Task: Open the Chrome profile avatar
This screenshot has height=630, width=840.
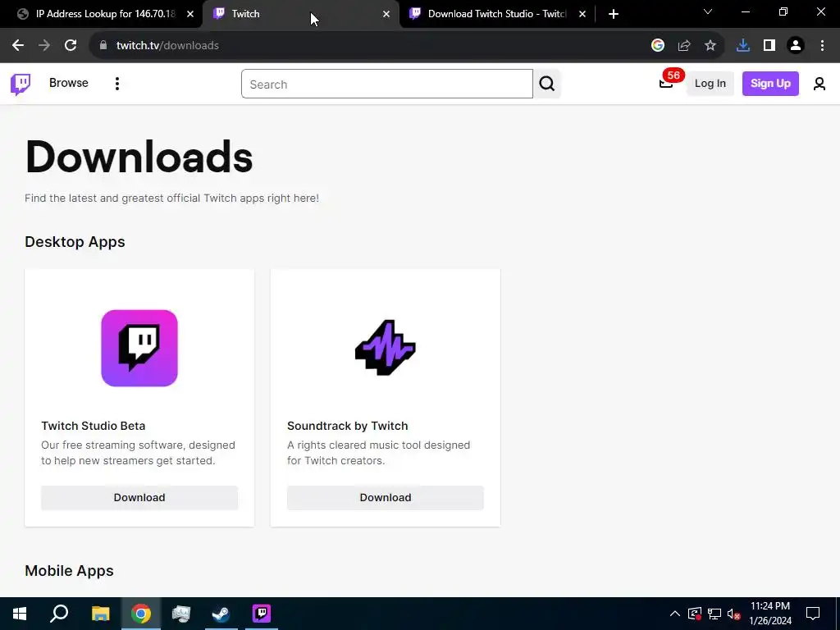Action: (x=796, y=46)
